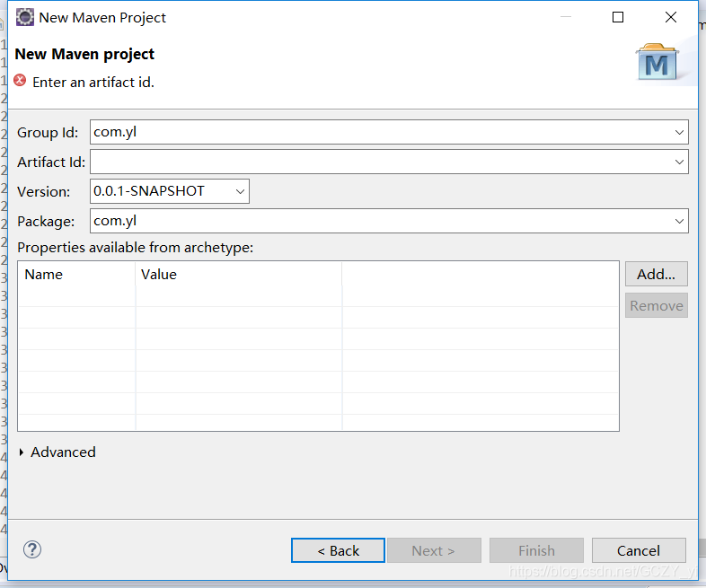Maximize the New Maven Project dialog
The width and height of the screenshot is (706, 588).
click(x=618, y=18)
